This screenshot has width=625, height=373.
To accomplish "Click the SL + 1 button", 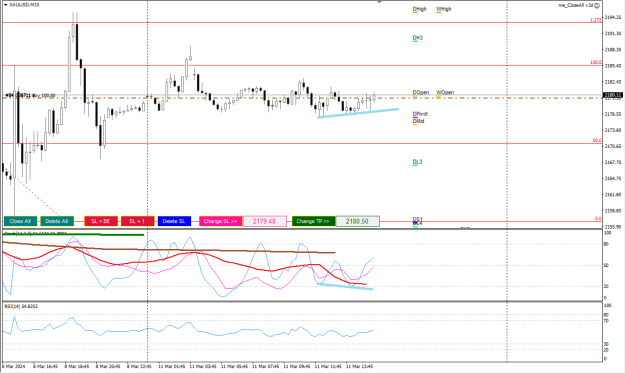I will pyautogui.click(x=138, y=221).
